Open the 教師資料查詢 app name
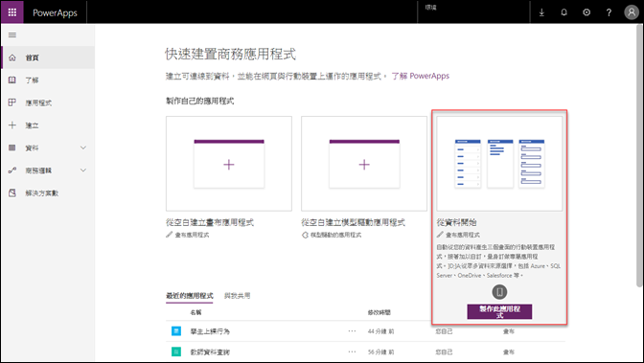 coord(210,352)
